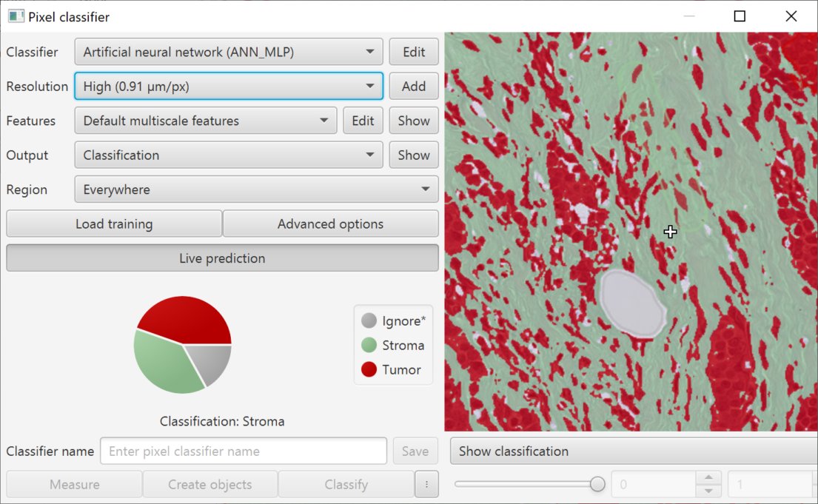Image resolution: width=818 pixels, height=504 pixels.
Task: Open Advanced options
Action: pos(330,224)
